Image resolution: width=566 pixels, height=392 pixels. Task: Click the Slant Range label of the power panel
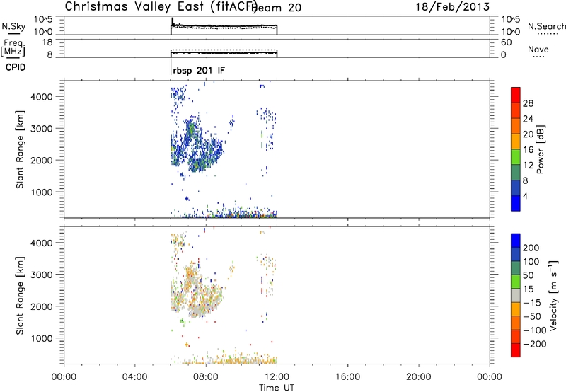click(20, 149)
